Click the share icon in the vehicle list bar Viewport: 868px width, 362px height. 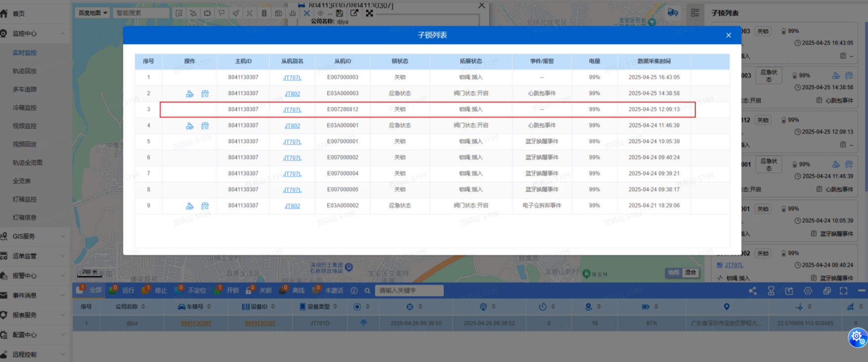(x=752, y=291)
